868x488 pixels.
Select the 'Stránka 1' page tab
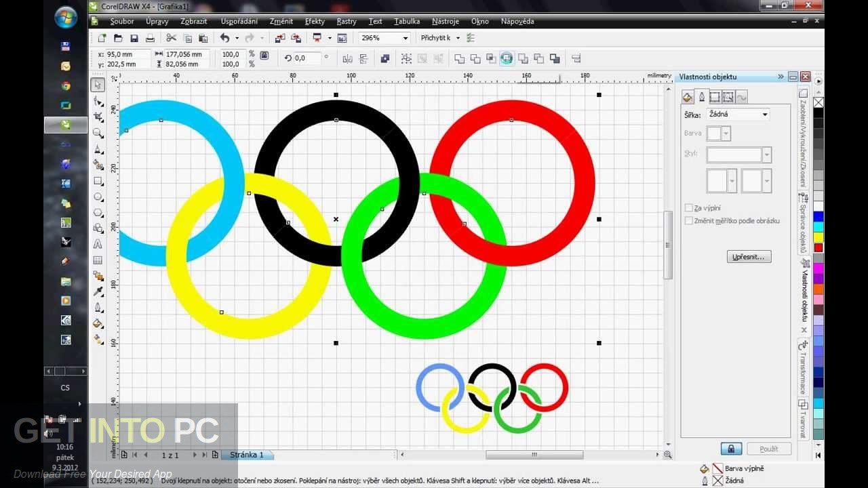coord(247,455)
